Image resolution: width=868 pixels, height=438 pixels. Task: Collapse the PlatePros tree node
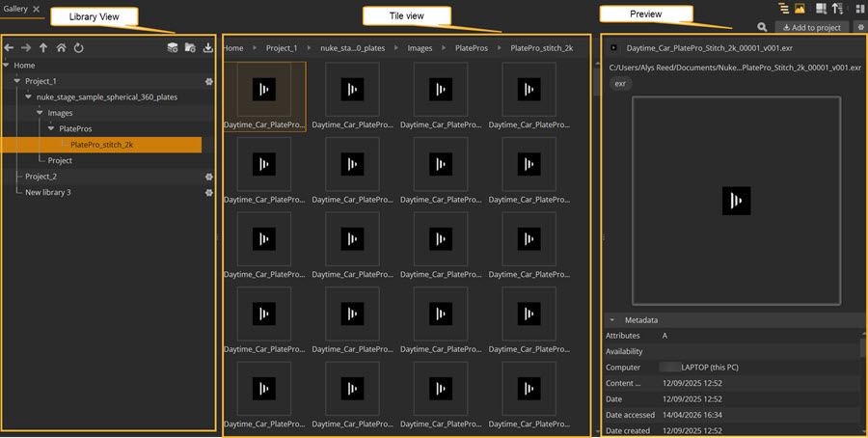(51, 129)
